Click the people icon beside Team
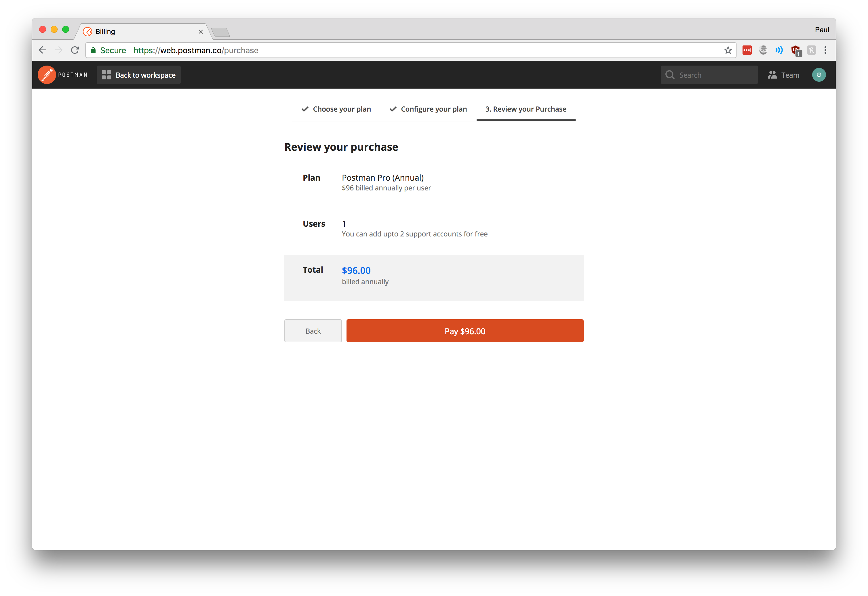The width and height of the screenshot is (868, 596). 772,75
